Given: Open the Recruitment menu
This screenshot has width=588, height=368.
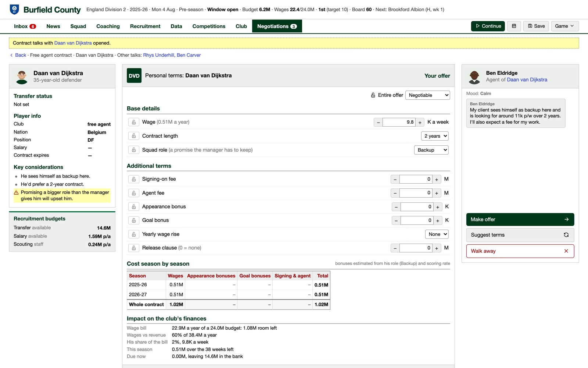Looking at the screenshot, I should (145, 26).
